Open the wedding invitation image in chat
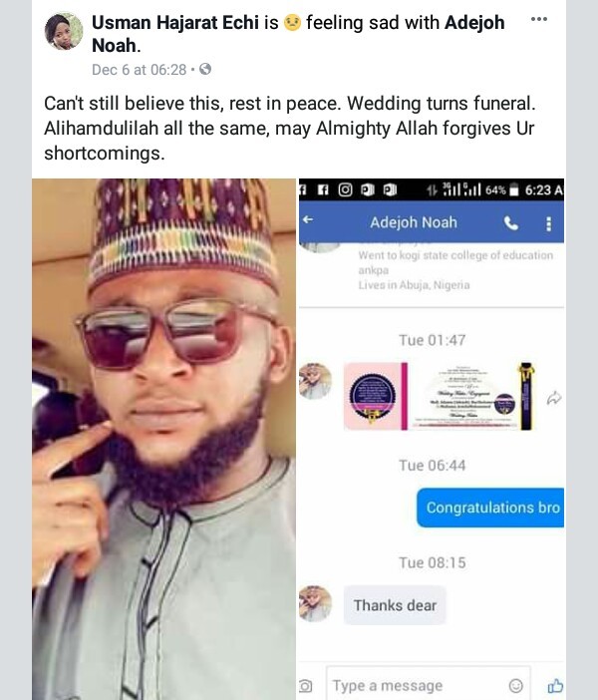The width and height of the screenshot is (598, 700). [x=441, y=395]
